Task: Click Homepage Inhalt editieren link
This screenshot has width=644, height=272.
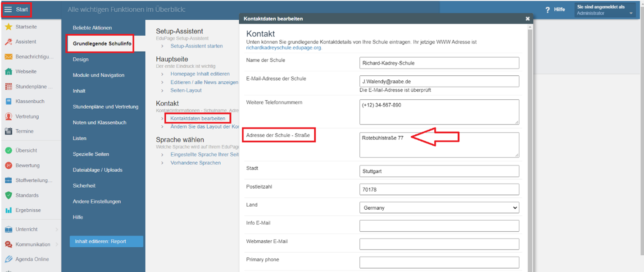Action: [200, 74]
